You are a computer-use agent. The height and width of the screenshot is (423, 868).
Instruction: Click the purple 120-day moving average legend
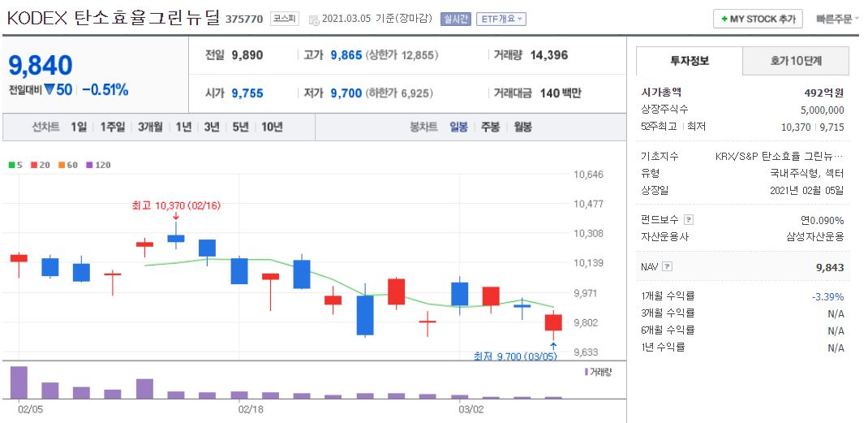coord(98,165)
